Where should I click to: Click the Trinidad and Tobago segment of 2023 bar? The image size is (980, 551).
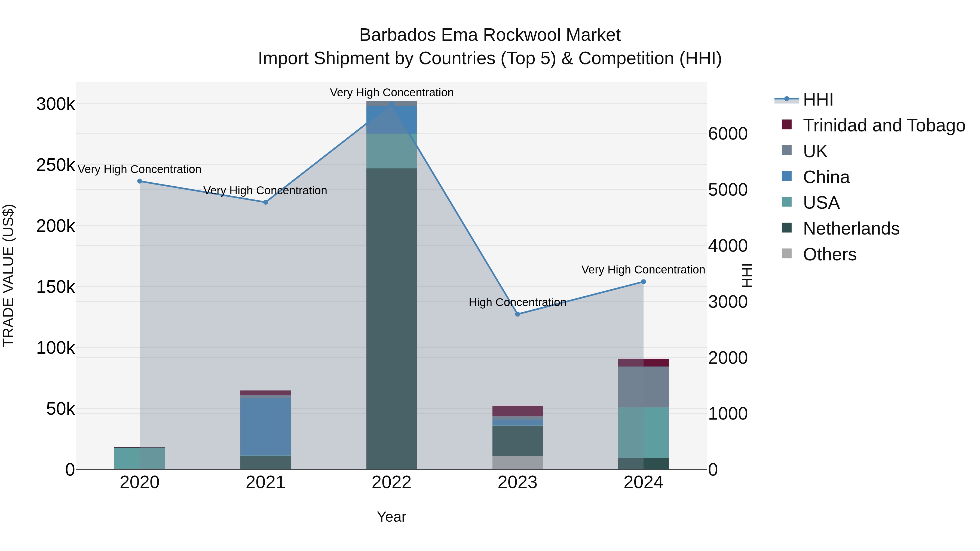(x=517, y=411)
